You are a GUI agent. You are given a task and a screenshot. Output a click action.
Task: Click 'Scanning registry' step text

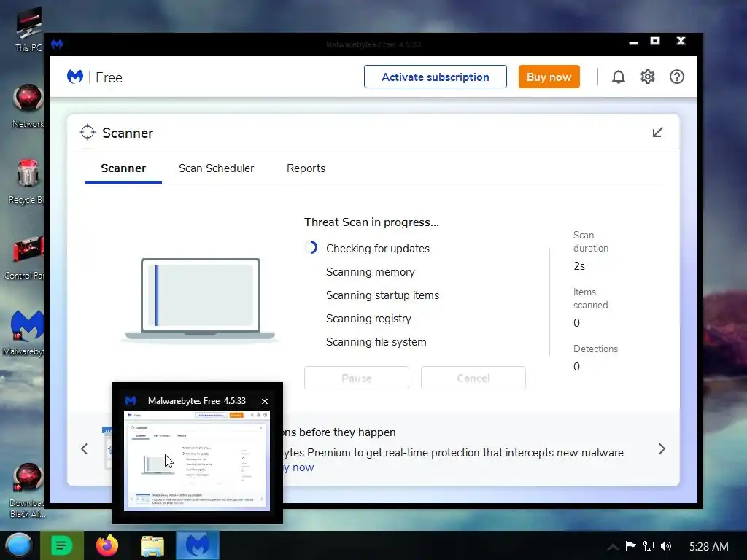(368, 318)
